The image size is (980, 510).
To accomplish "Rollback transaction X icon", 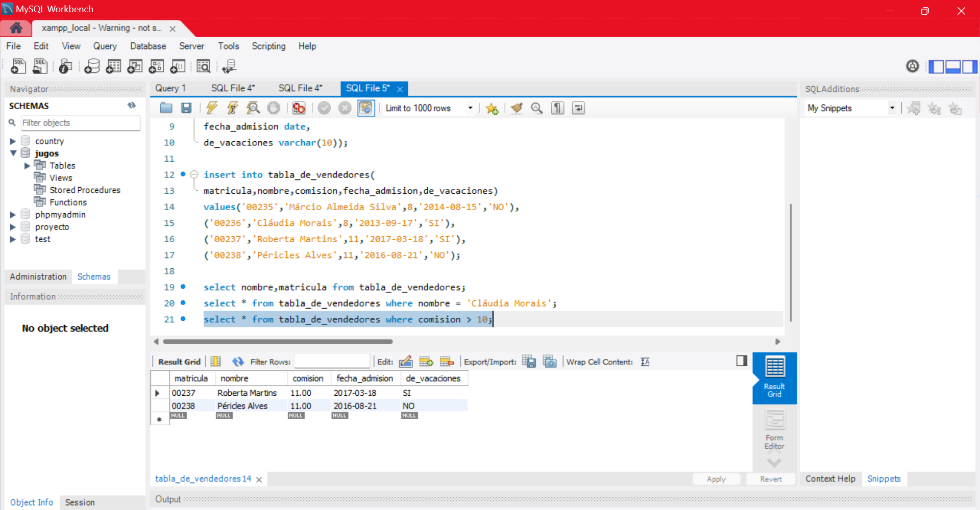I will [x=345, y=108].
